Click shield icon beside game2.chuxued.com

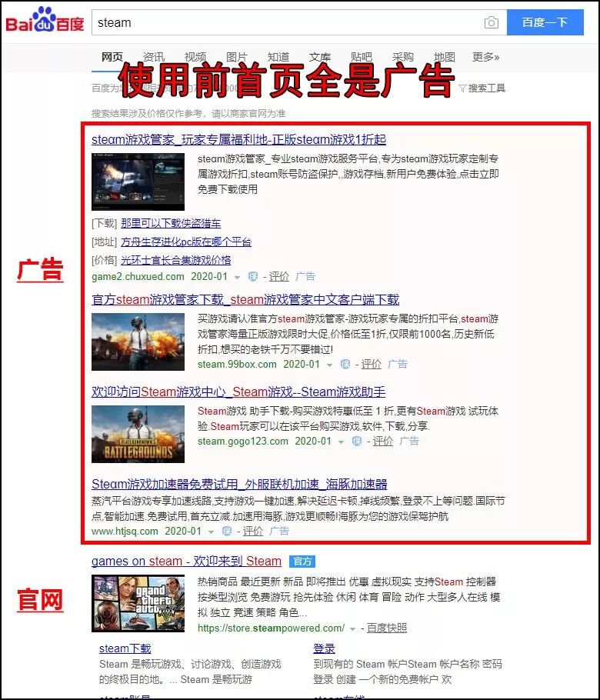(x=252, y=277)
